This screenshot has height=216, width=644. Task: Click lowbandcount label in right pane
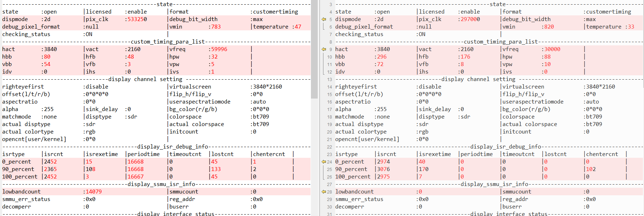click(x=354, y=192)
